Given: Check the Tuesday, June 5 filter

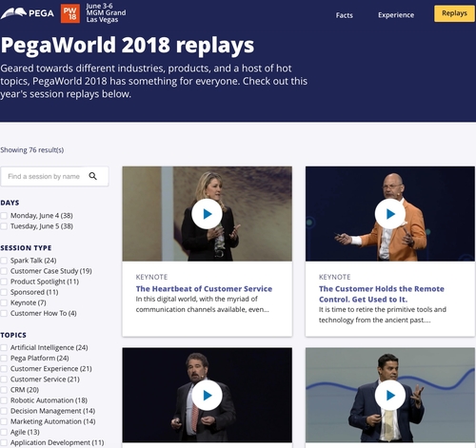Looking at the screenshot, I should coord(4,226).
